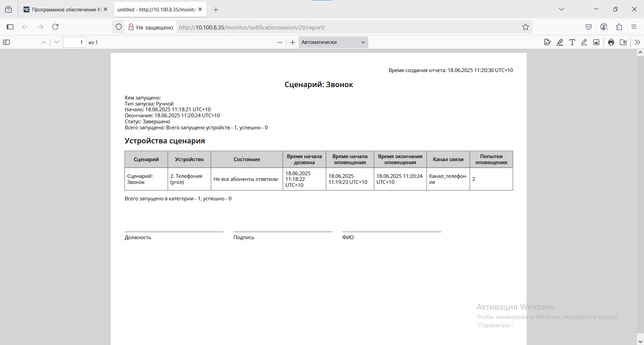The height and width of the screenshot is (345, 644).
Task: Click the not-secure connection lock icon
Action: [131, 27]
